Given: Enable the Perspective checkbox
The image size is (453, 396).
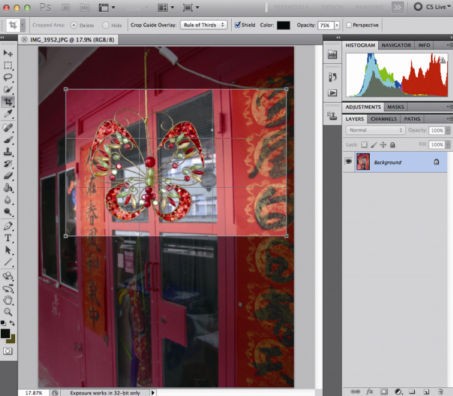Looking at the screenshot, I should tap(349, 25).
